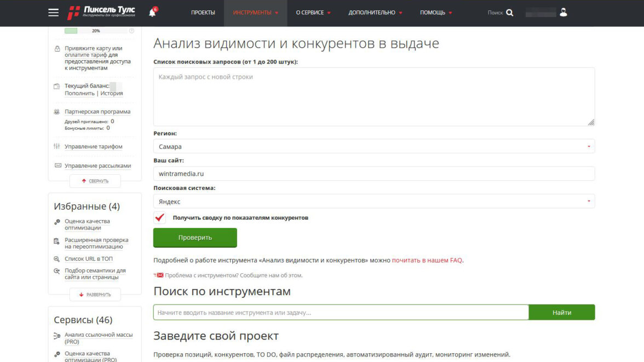Open the О СЕРВИСЕ menu
Viewport: 644px width, 362px height.
pyautogui.click(x=313, y=13)
